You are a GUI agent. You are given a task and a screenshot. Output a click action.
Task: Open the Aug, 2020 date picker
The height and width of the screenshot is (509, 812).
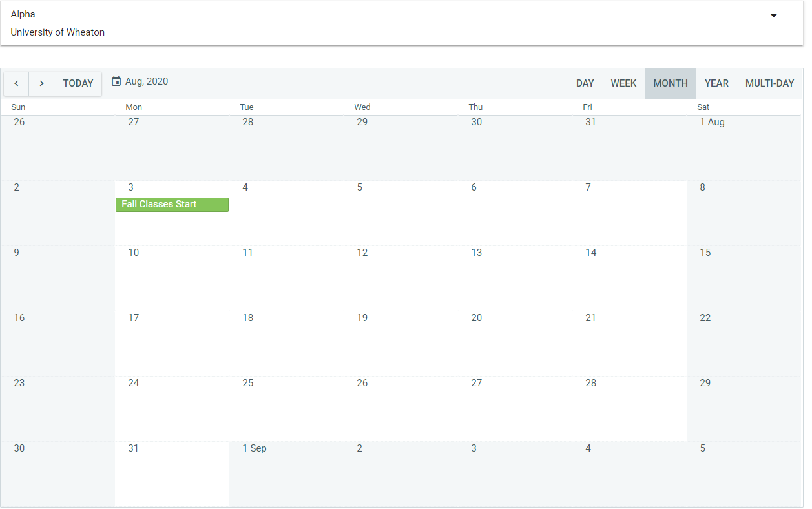point(147,81)
